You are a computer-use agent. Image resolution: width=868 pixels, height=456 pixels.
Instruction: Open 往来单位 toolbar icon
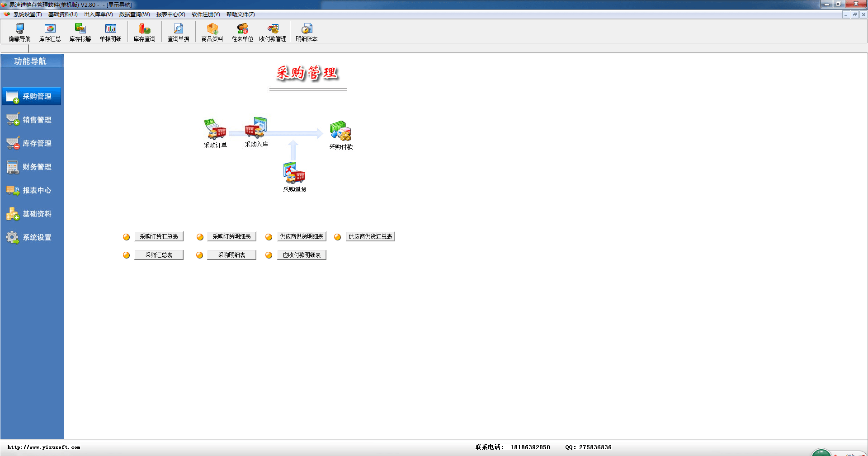click(242, 32)
